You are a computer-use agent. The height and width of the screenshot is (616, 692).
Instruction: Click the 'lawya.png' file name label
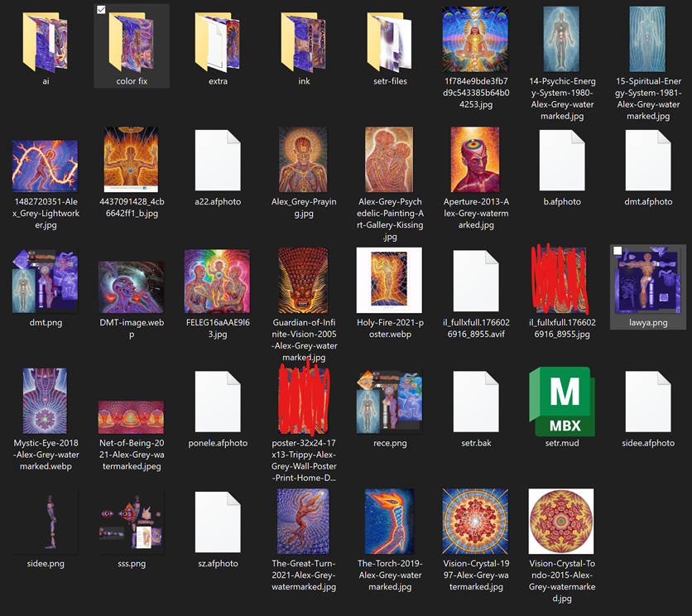pyautogui.click(x=648, y=322)
